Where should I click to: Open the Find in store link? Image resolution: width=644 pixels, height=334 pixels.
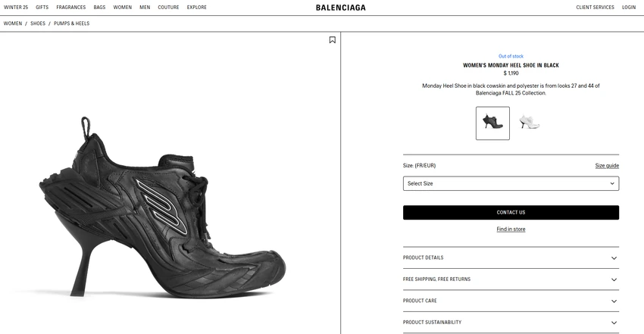tap(511, 229)
